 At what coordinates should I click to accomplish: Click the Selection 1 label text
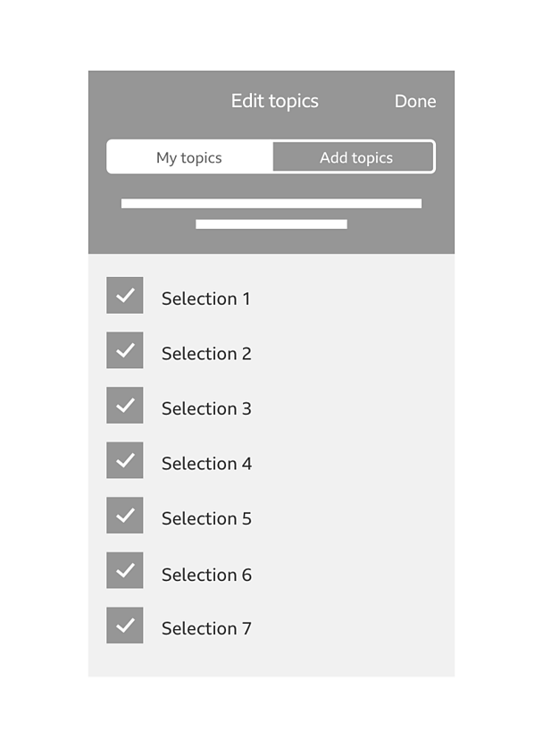tap(205, 298)
